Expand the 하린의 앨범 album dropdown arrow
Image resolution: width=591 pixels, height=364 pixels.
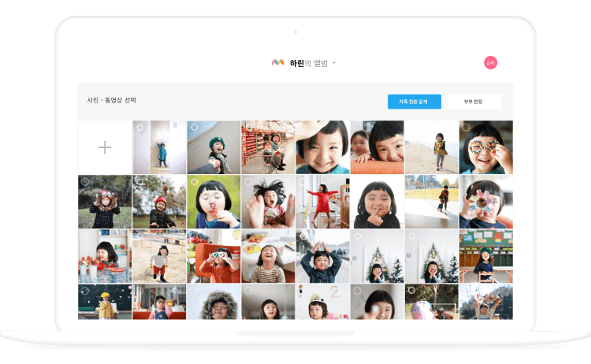(x=334, y=63)
